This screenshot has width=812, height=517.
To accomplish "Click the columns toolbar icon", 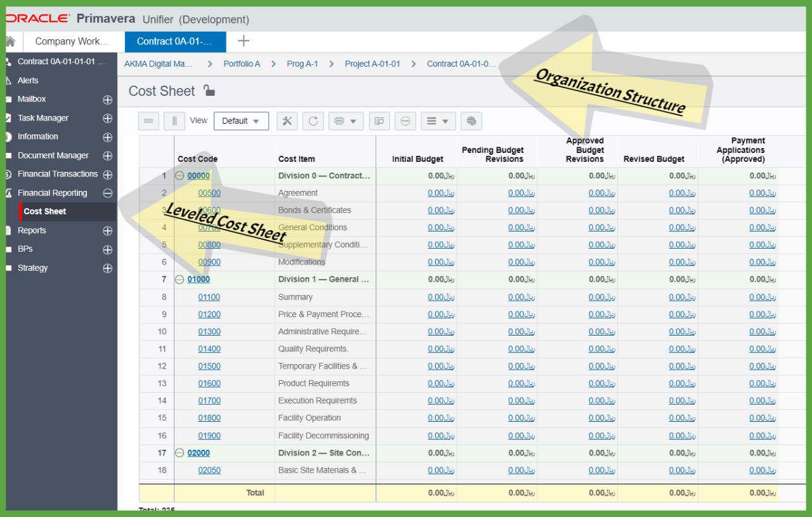I will [x=174, y=121].
